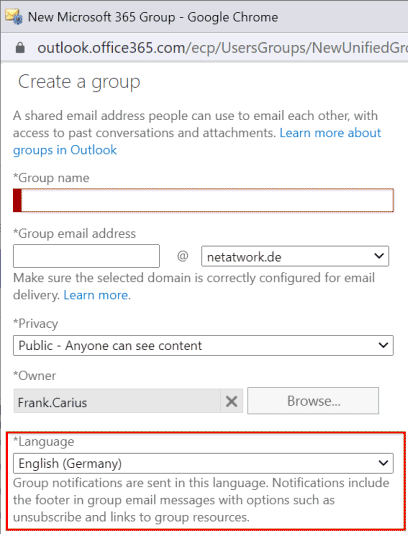Click the Language field chevron arrow
The height and width of the screenshot is (534, 408).
pyautogui.click(x=383, y=463)
